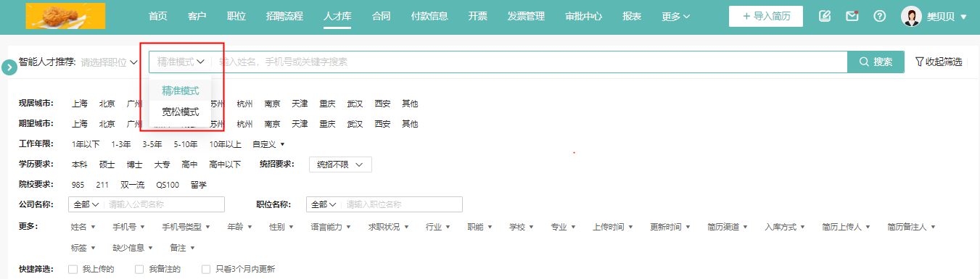Expand 语言能力 filter dropdown
The image size is (980, 279).
coord(332,227)
